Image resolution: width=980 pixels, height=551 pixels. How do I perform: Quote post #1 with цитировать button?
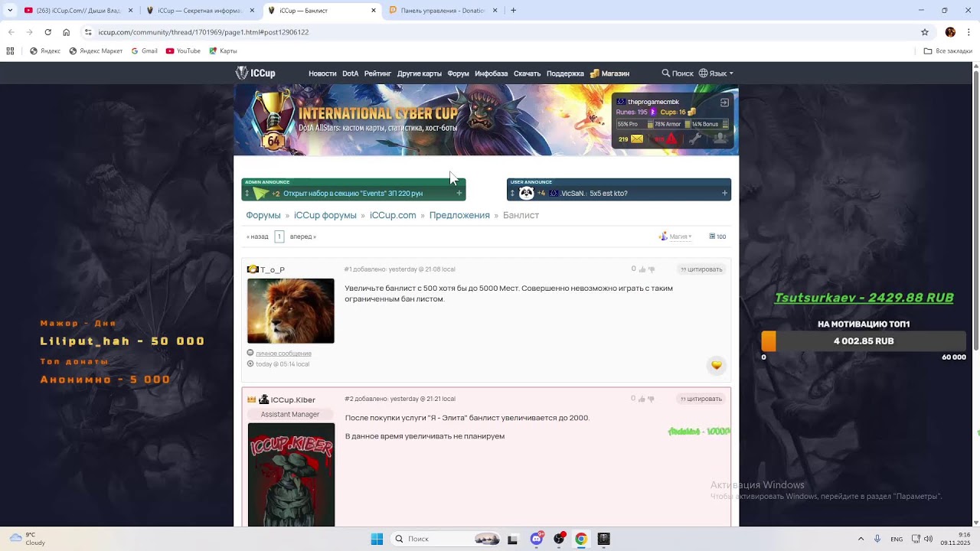[702, 269]
